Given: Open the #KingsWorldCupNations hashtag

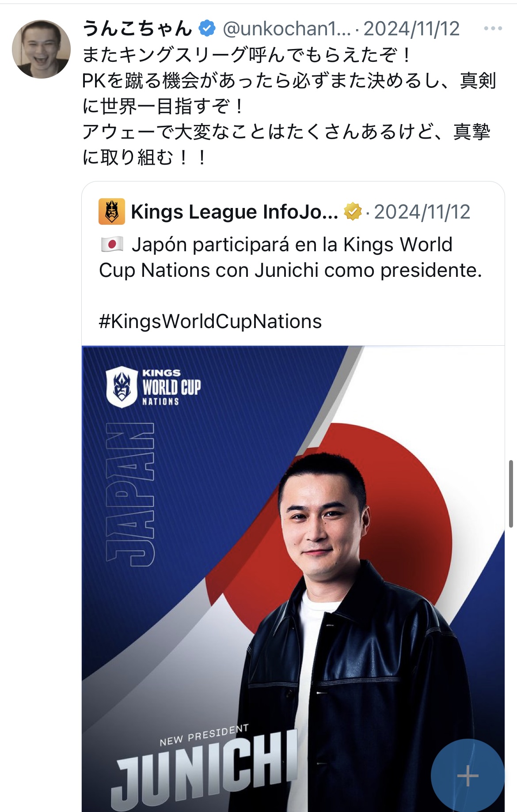Looking at the screenshot, I should click(x=210, y=321).
